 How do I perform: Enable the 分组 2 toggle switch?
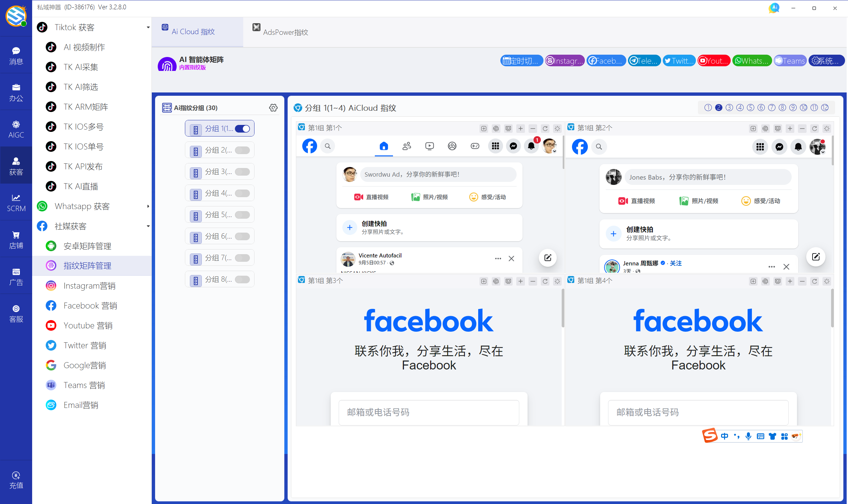(x=243, y=150)
